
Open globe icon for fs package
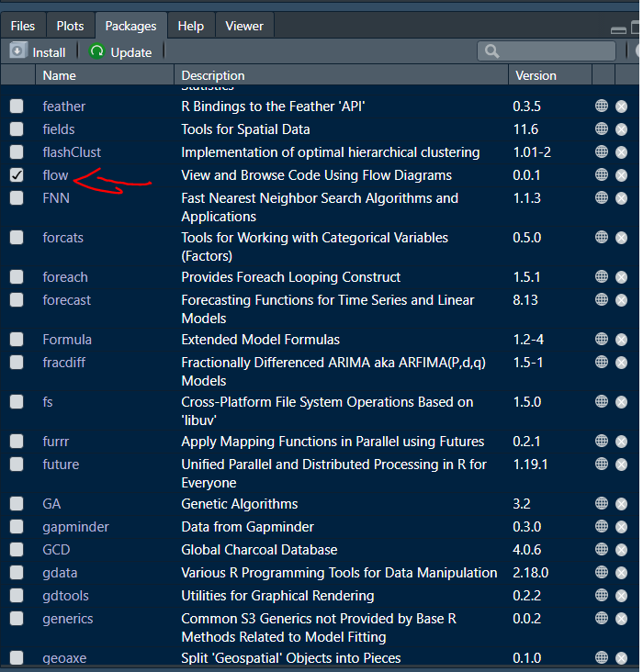(602, 401)
